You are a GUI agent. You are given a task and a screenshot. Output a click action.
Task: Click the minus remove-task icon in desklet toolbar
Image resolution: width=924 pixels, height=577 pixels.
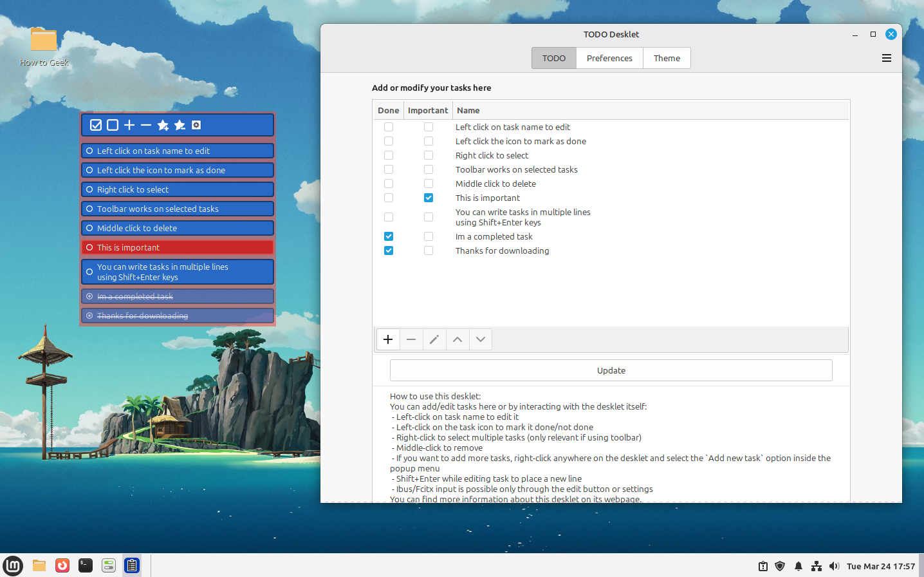click(x=146, y=125)
